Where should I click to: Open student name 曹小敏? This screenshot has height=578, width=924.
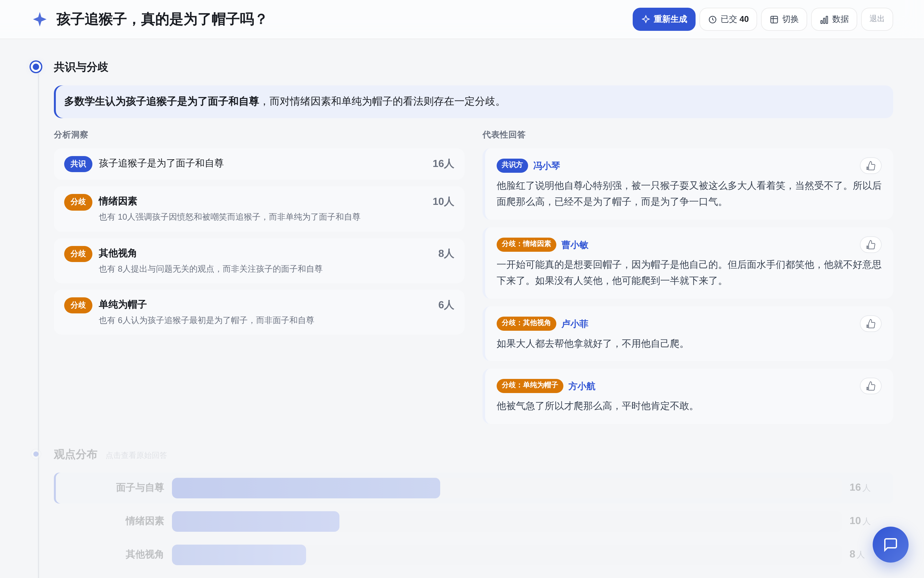point(575,245)
